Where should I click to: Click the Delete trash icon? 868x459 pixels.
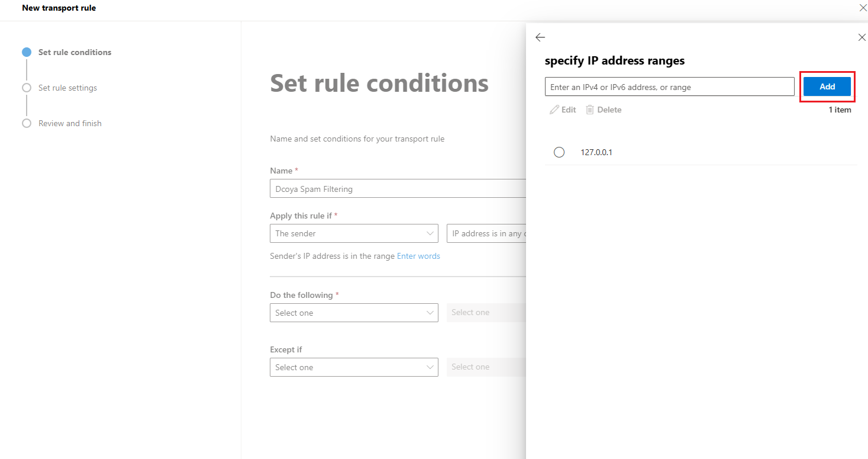[590, 110]
